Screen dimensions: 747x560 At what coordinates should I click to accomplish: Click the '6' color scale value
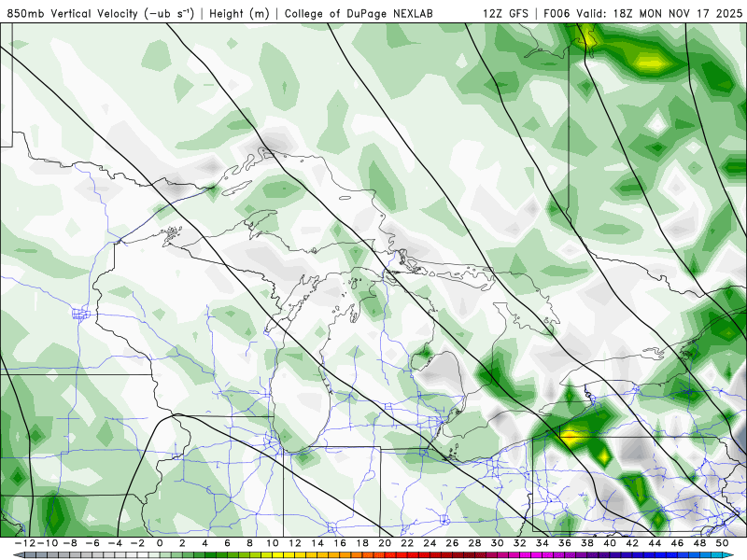tap(227, 543)
